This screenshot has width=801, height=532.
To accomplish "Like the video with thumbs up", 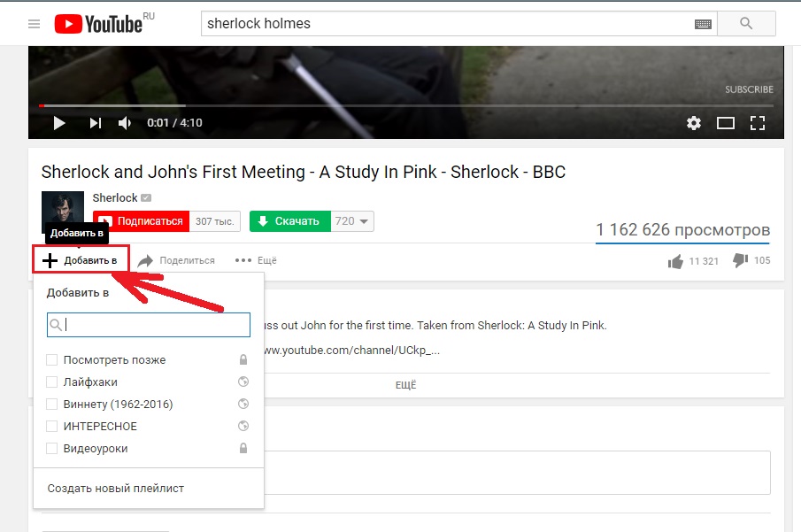I will pyautogui.click(x=677, y=261).
